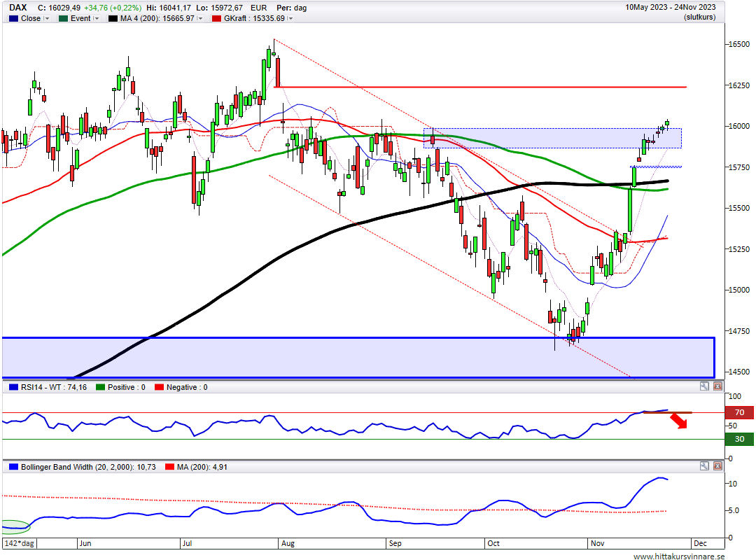Open Bollinger Band Width settings wrench
Image resolution: width=756 pixels, height=560 pixels.
point(704,466)
